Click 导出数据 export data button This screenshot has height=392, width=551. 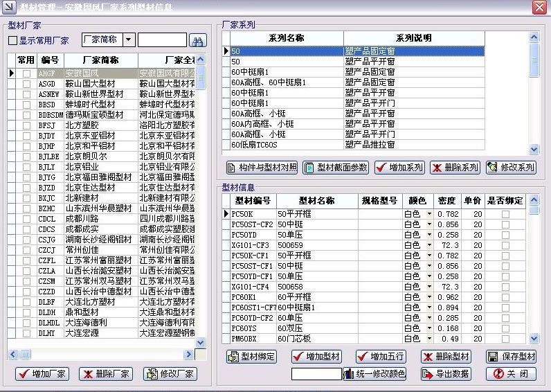[446, 374]
